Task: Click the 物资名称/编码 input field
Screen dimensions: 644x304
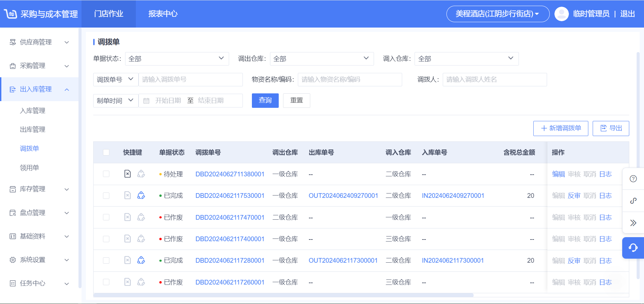Action: point(350,80)
